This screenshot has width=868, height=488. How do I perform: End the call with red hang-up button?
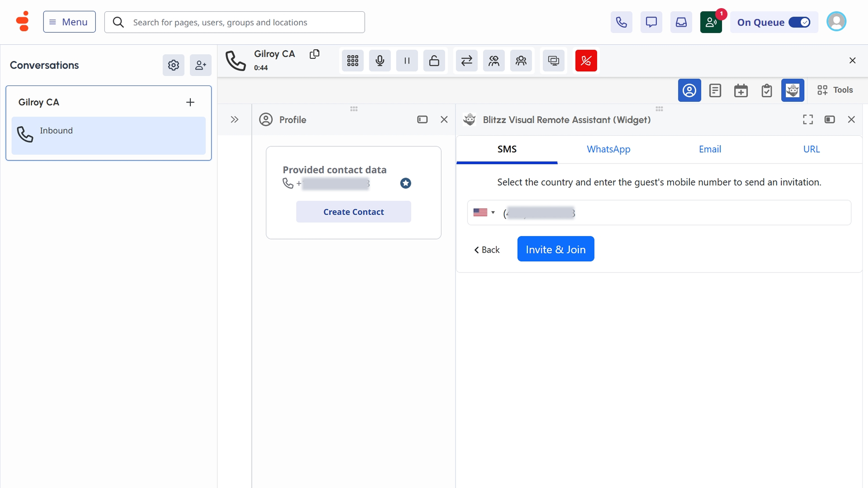586,61
